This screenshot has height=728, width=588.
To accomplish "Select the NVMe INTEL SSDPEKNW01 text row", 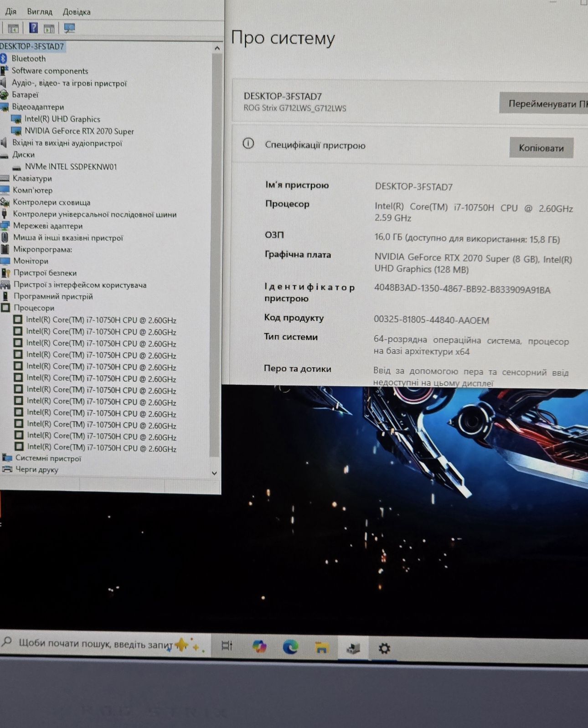I will 71,167.
